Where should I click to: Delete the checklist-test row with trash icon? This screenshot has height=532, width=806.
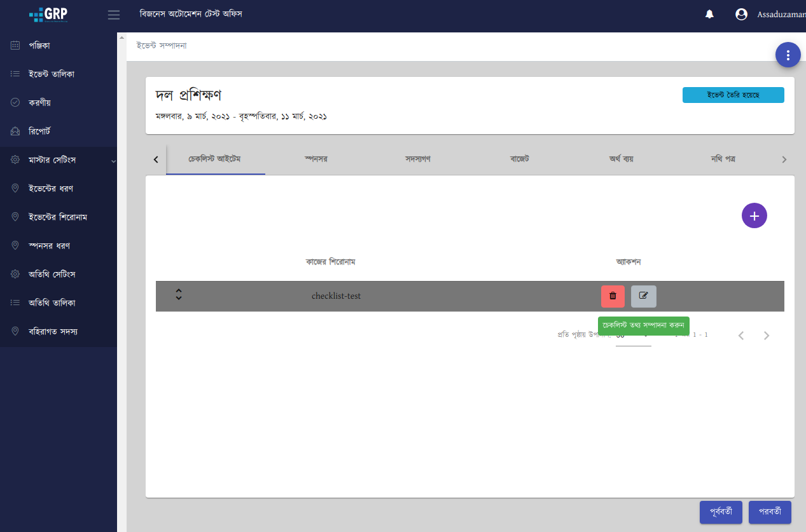(613, 296)
